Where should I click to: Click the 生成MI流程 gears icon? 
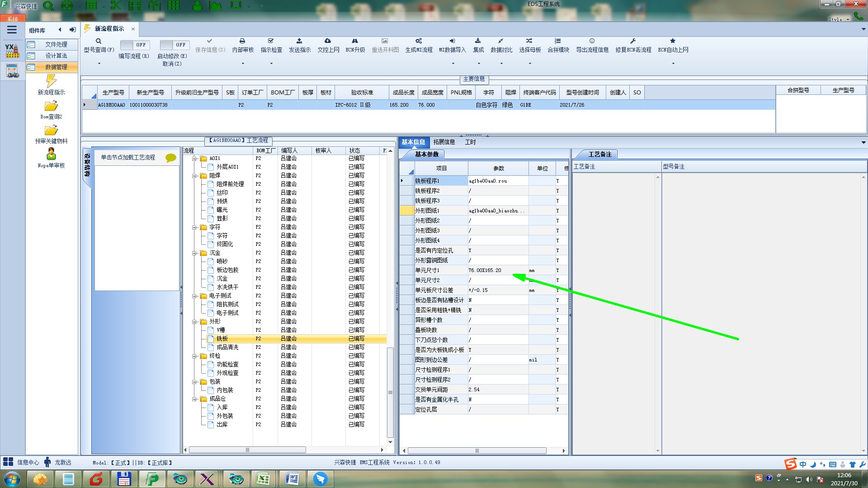pyautogui.click(x=419, y=41)
